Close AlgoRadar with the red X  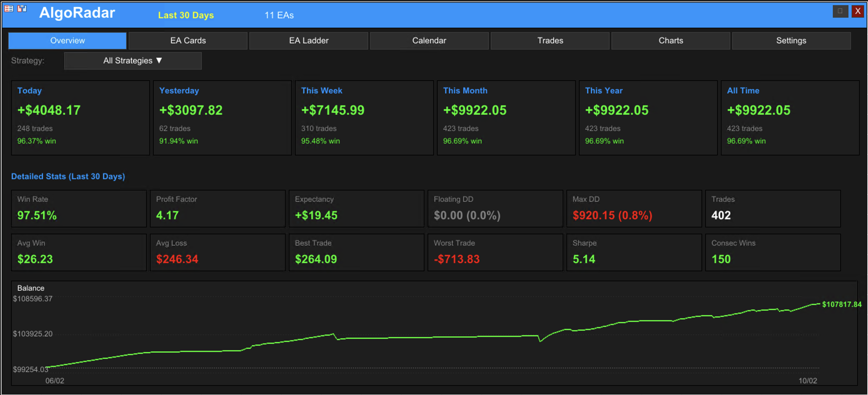point(858,11)
